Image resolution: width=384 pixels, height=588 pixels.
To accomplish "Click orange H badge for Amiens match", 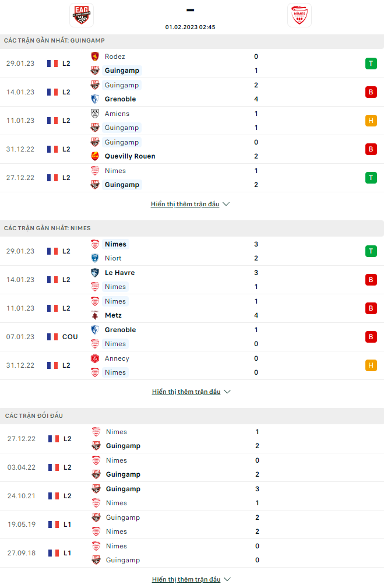I will click(371, 121).
